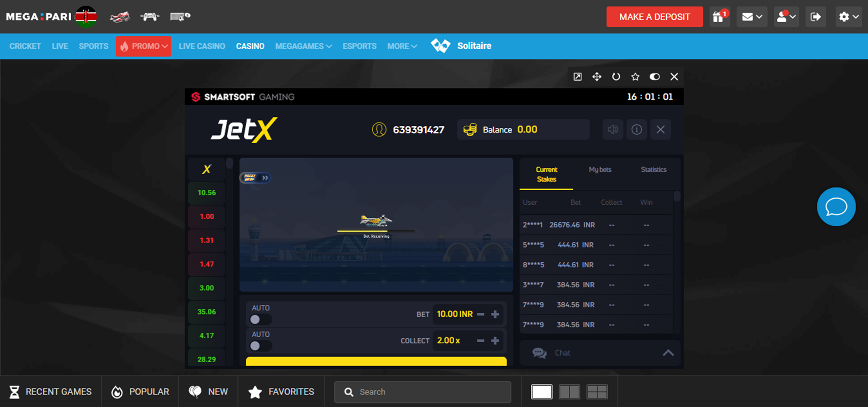
Task: Open the airplane game shortcut icon
Action: [120, 17]
